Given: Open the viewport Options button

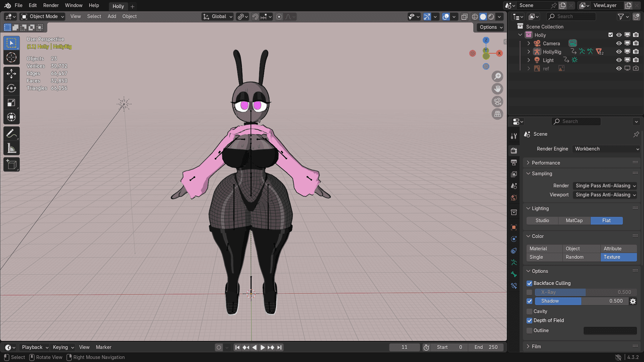Looking at the screenshot, I should (490, 27).
